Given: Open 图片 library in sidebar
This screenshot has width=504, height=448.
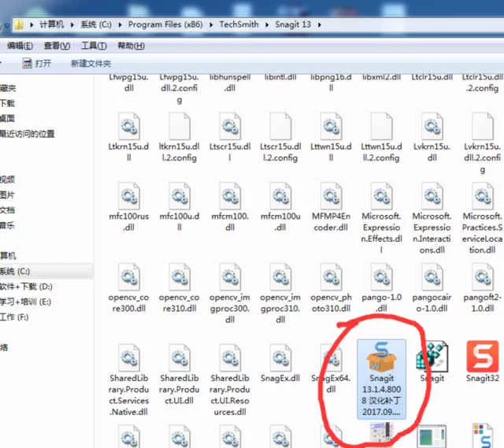Looking at the screenshot, I should 7,194.
